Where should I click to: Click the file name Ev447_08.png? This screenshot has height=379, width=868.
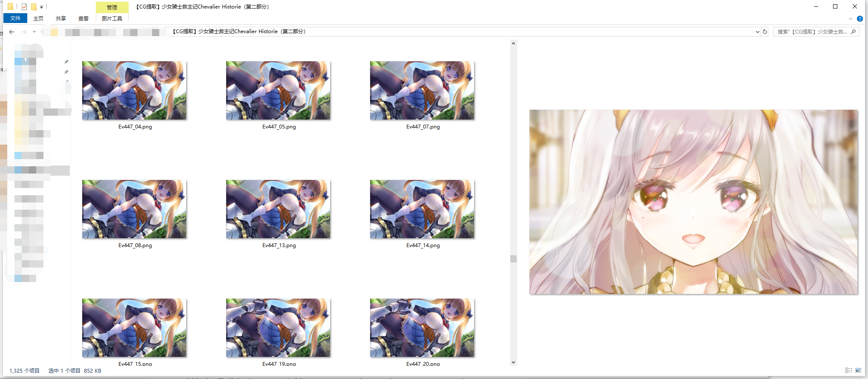(x=135, y=245)
